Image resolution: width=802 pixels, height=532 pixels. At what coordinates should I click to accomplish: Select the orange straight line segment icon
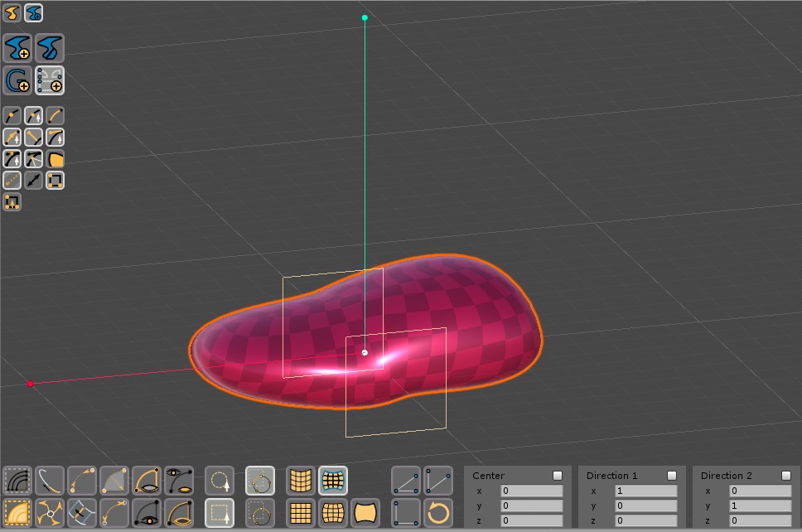click(34, 137)
